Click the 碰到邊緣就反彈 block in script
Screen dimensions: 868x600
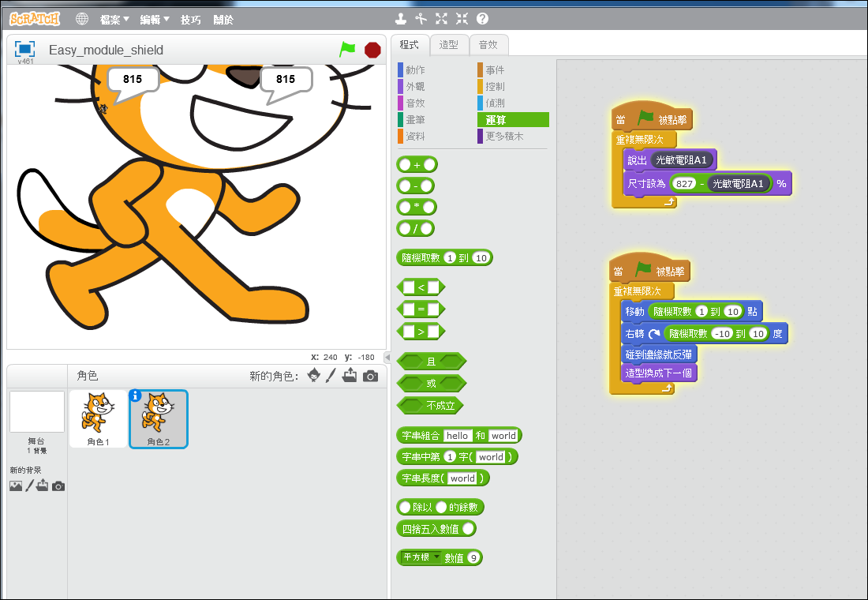pyautogui.click(x=659, y=354)
